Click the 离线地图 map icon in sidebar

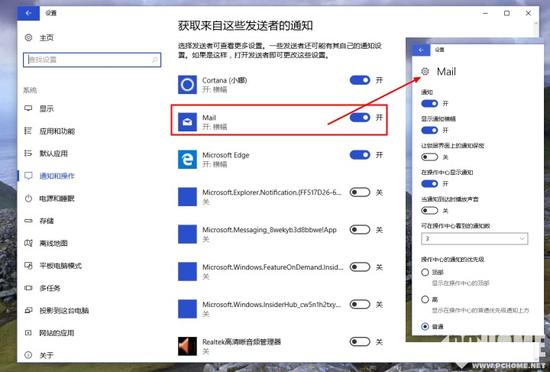28,243
